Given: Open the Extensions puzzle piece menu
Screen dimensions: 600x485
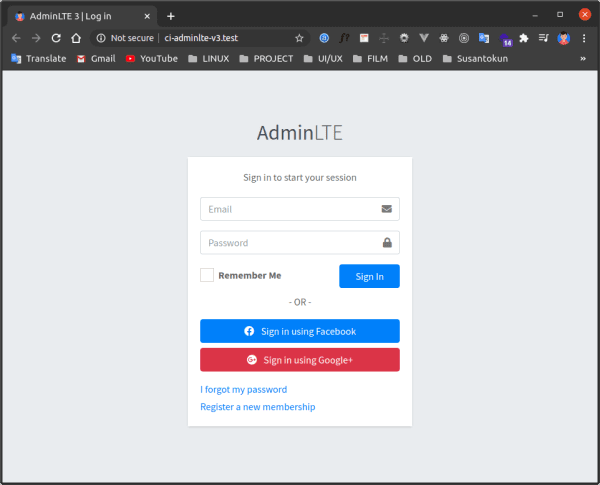Looking at the screenshot, I should [524, 38].
